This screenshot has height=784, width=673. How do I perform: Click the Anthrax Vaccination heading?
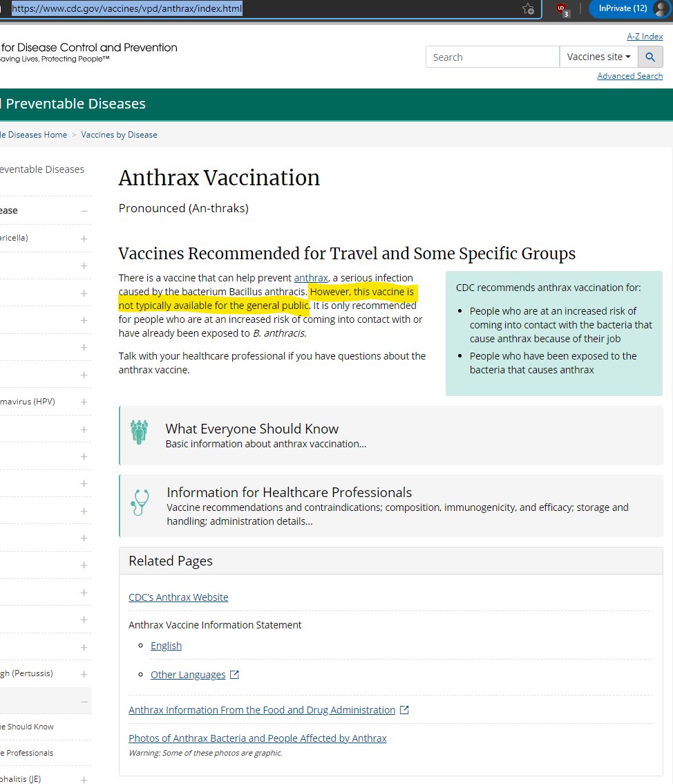tap(219, 178)
